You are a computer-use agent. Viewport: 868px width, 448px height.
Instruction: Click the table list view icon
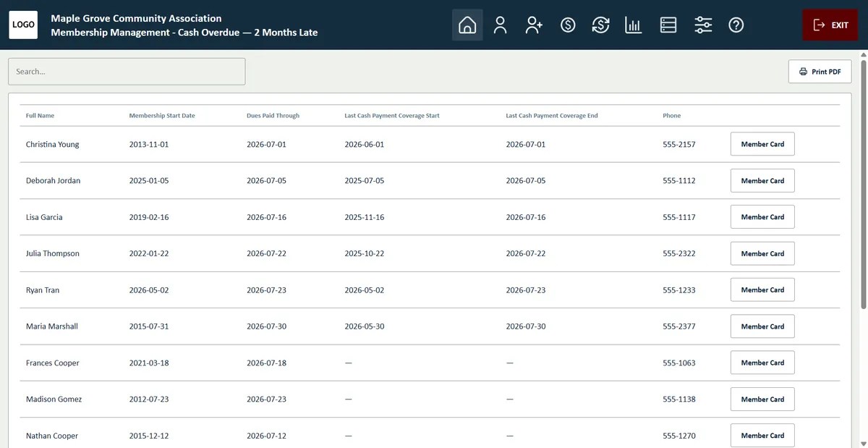(668, 25)
